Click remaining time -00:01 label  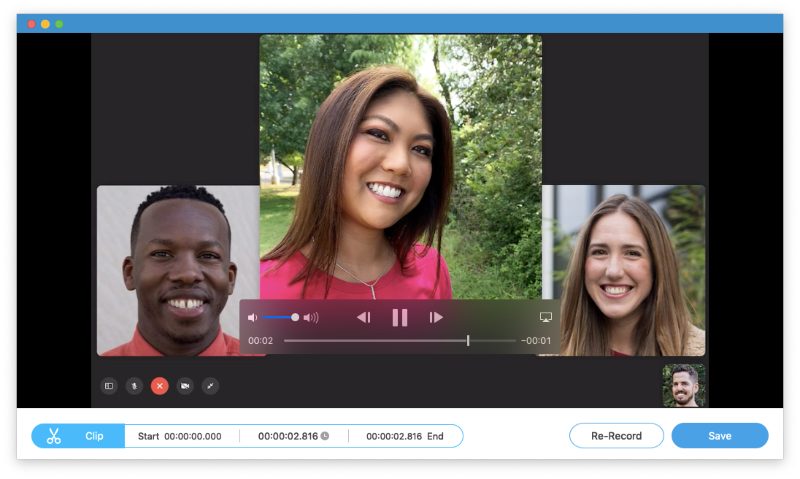(x=536, y=340)
